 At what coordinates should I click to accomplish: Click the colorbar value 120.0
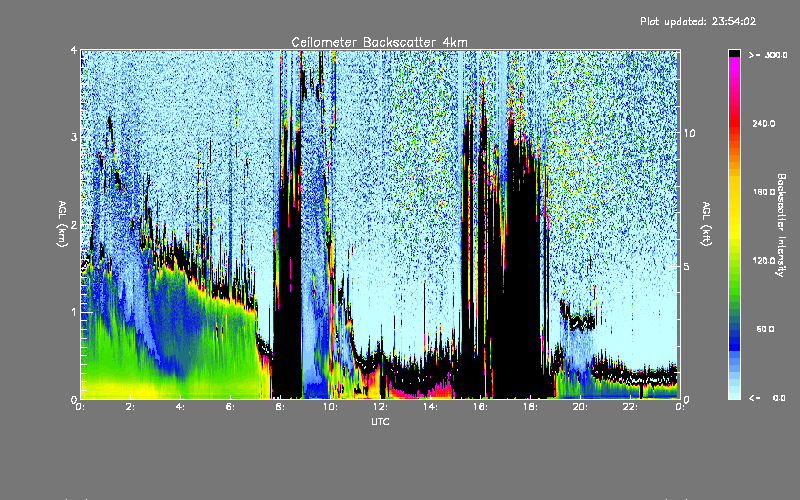764,261
